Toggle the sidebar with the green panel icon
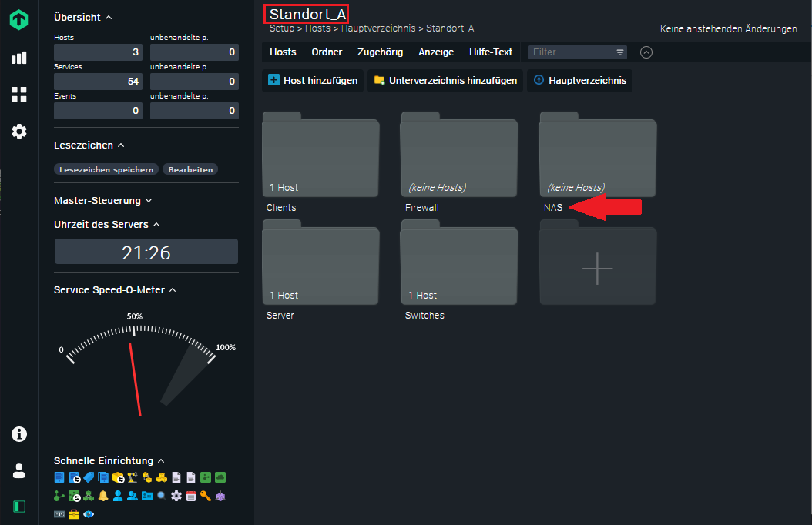Viewport: 812px width, 525px height. pyautogui.click(x=18, y=506)
